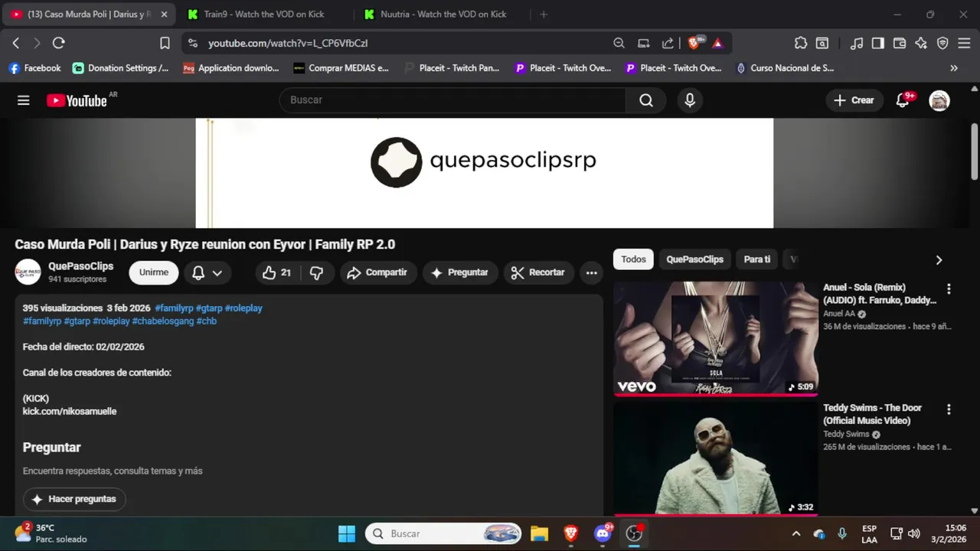Toggle the browser sidebar panel
The image size is (980, 551).
pos(878,43)
